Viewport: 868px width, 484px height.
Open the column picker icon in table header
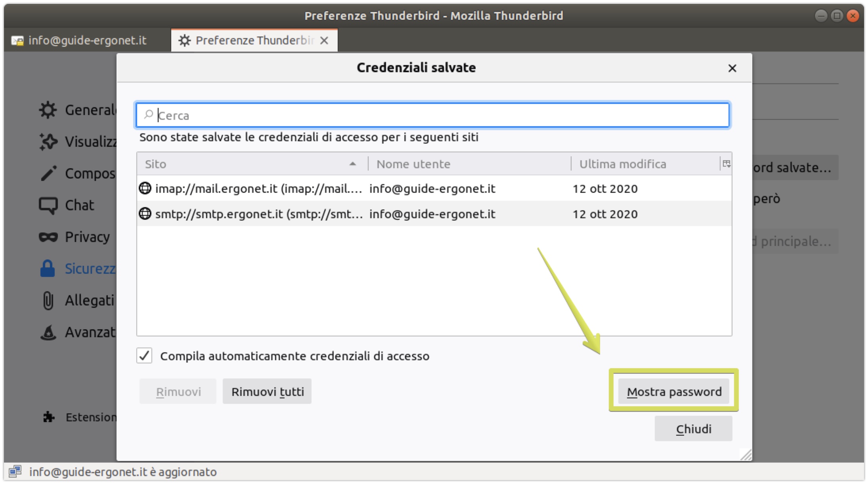pyautogui.click(x=726, y=163)
